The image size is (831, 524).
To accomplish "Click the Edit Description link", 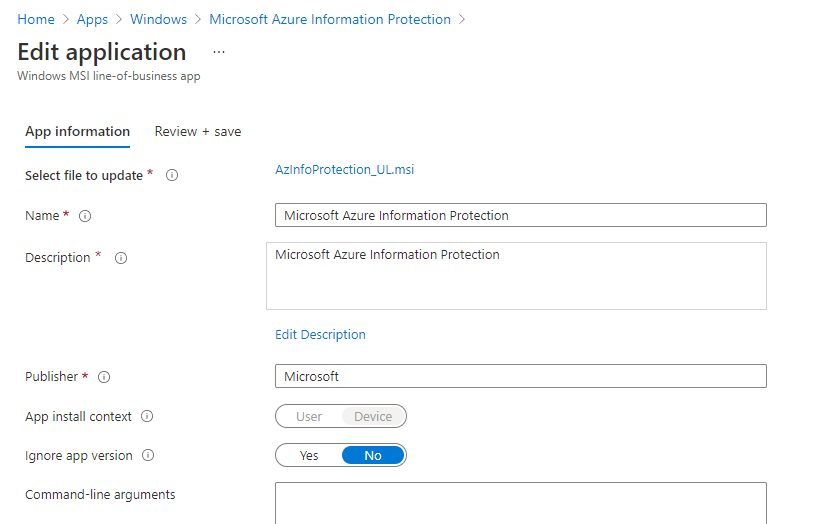I will [320, 335].
